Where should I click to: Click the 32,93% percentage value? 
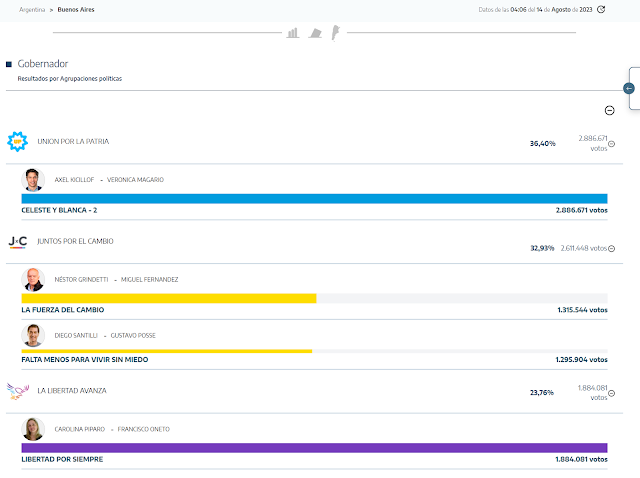coord(542,248)
